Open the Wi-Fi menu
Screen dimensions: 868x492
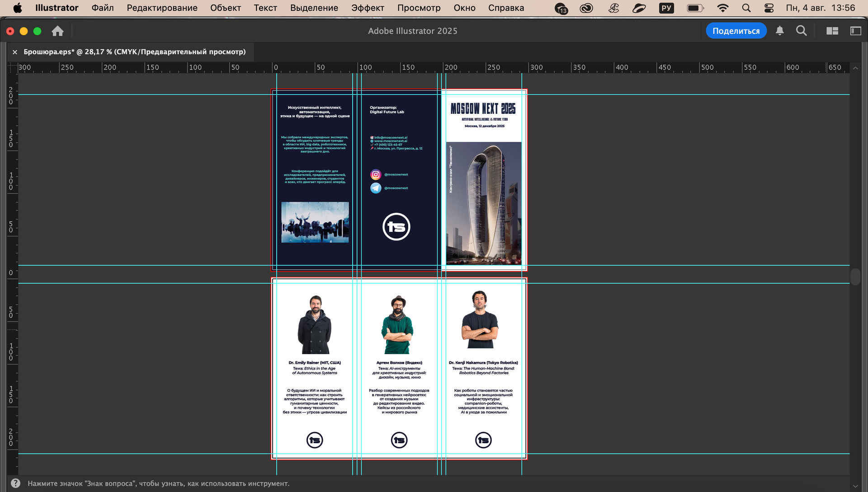point(723,8)
